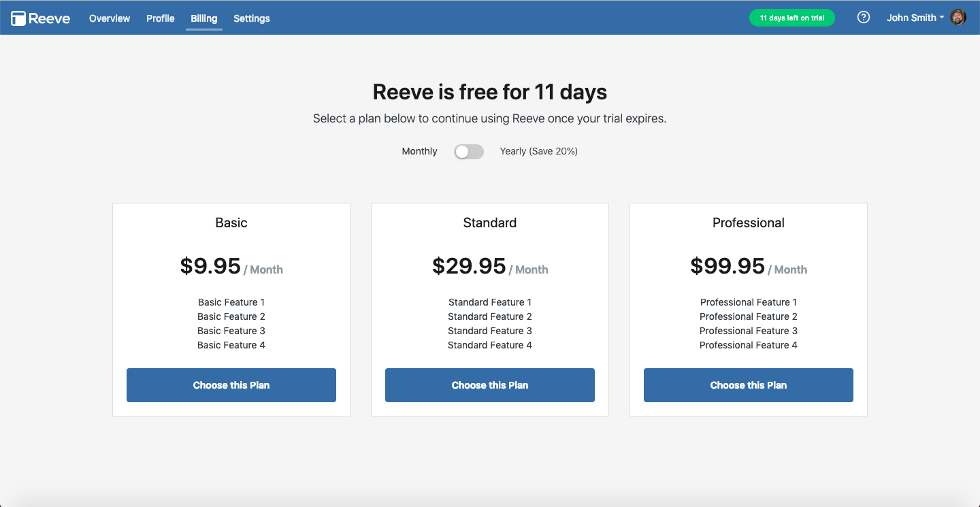This screenshot has width=980, height=507.
Task: Switch to the Billing tab
Action: [204, 18]
